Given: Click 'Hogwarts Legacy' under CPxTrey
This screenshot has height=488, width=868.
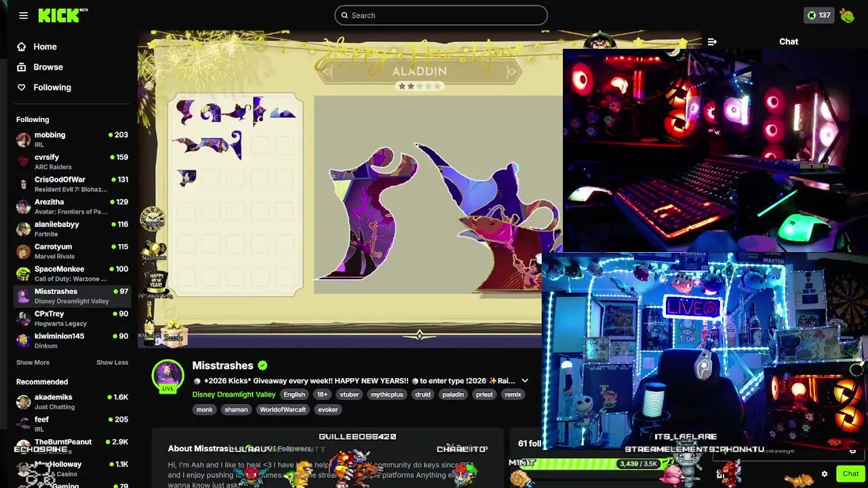Looking at the screenshot, I should pyautogui.click(x=60, y=323).
